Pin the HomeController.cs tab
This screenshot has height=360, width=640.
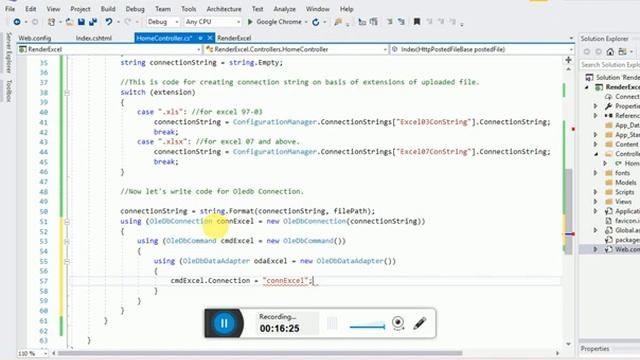pyautogui.click(x=200, y=38)
